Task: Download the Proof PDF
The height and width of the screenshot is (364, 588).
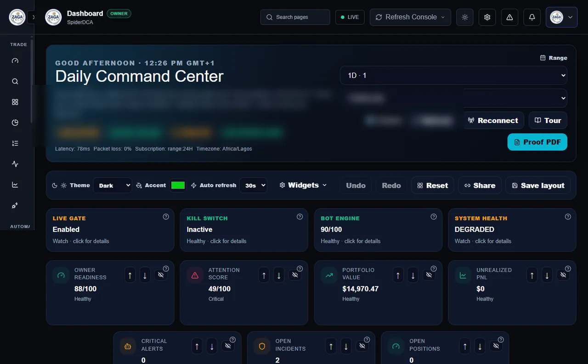Action: [x=537, y=142]
